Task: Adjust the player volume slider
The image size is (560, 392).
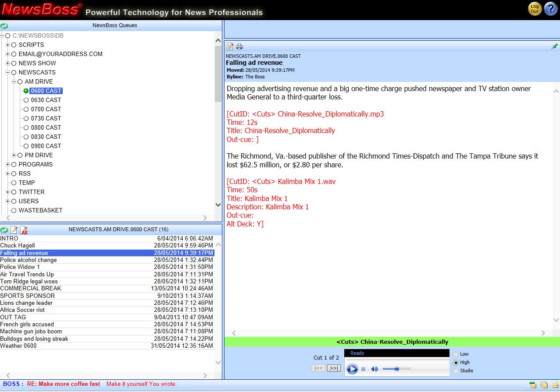Action: 396,369
